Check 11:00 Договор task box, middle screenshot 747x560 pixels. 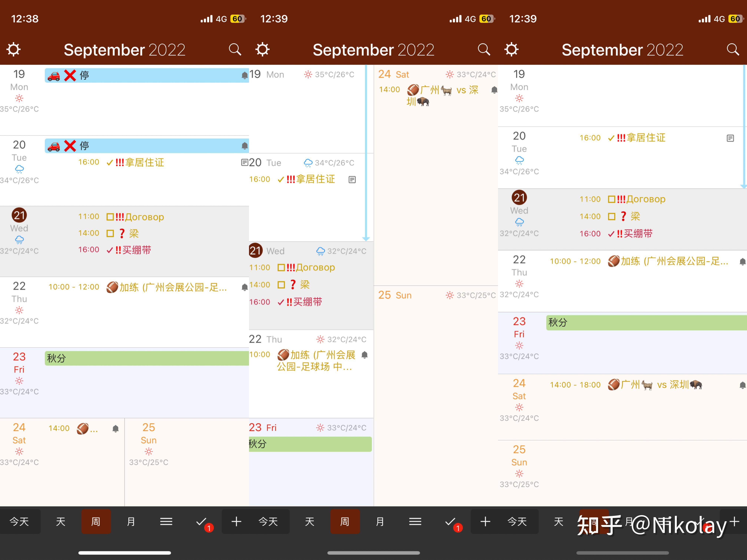click(x=281, y=268)
